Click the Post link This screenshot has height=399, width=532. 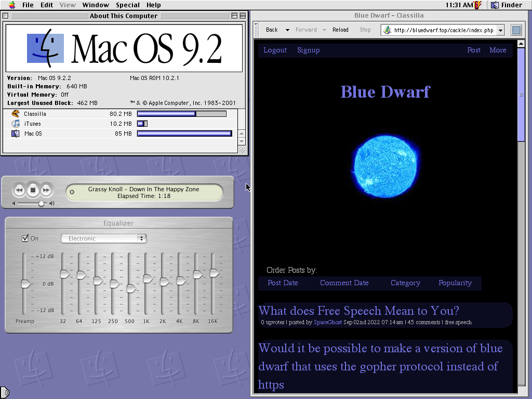pyautogui.click(x=474, y=50)
